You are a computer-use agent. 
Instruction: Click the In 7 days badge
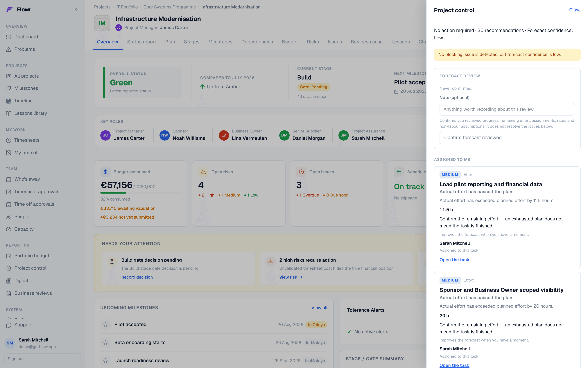[316, 325]
